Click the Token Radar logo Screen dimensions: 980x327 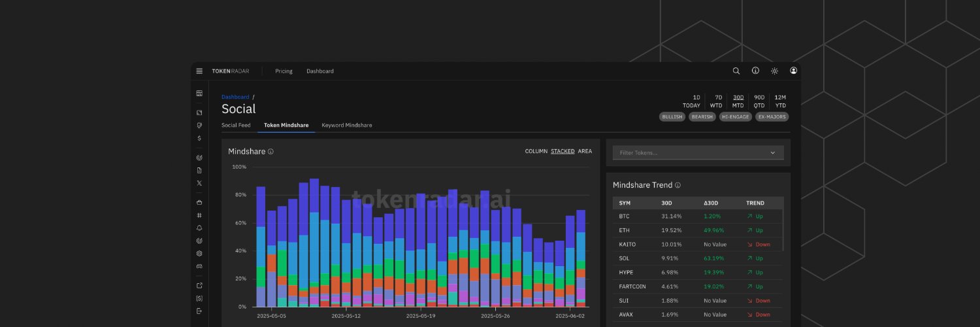[x=231, y=71]
